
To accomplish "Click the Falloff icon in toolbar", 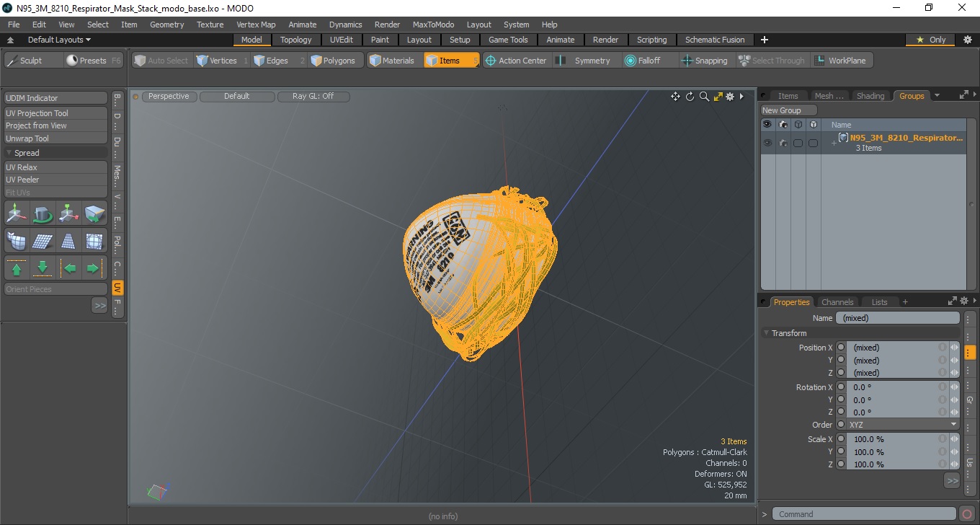I will 631,61.
